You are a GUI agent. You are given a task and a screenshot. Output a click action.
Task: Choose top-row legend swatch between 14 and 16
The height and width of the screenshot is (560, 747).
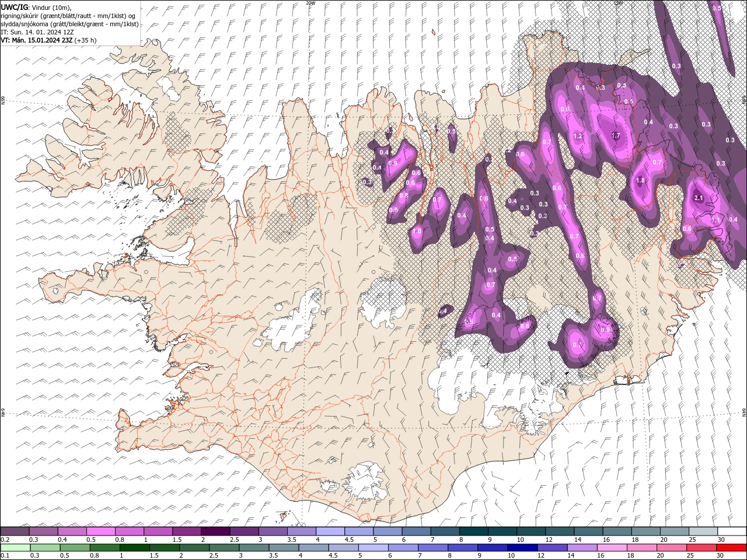tap(588, 531)
